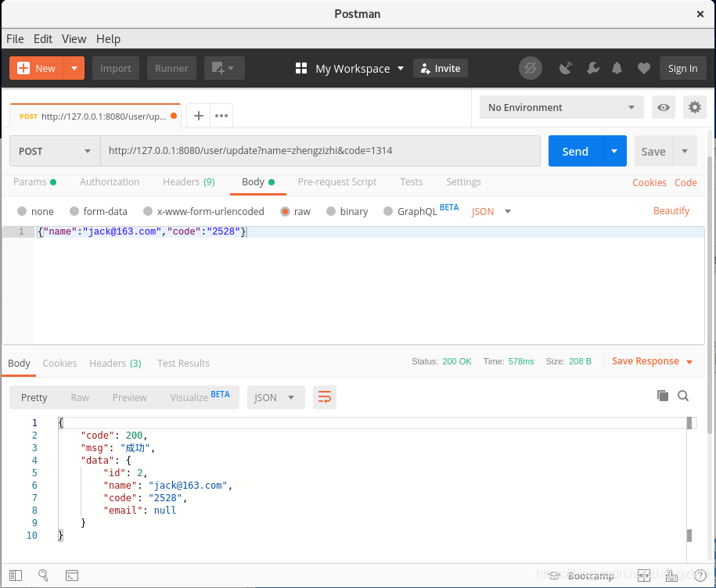Screen dimensions: 716x588
Task: Click the heart icon in header
Action: point(644,69)
